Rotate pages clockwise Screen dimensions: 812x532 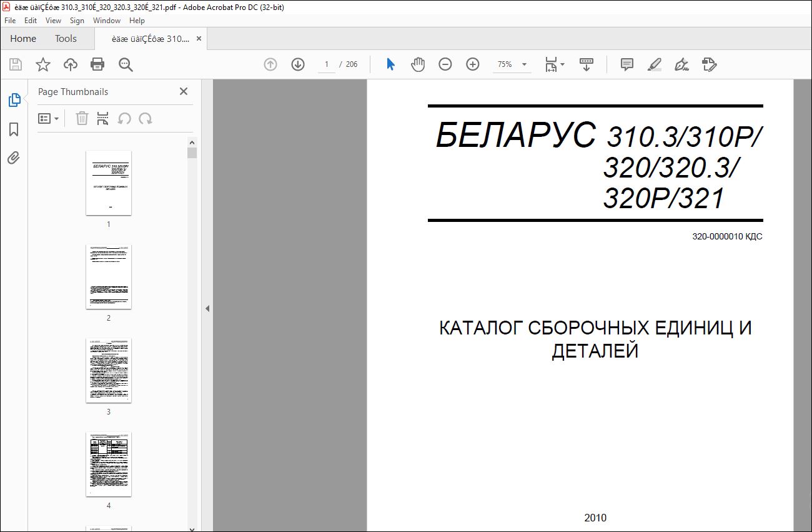(146, 118)
